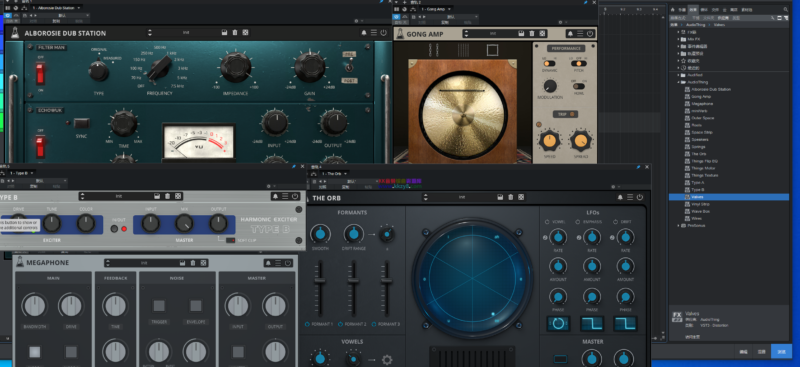Select circular LFO shape under Vowel column

558,324
